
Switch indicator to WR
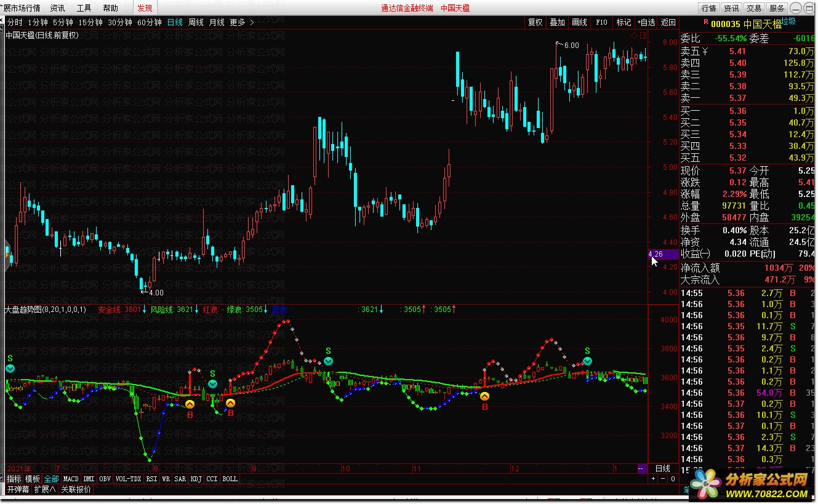click(x=166, y=479)
